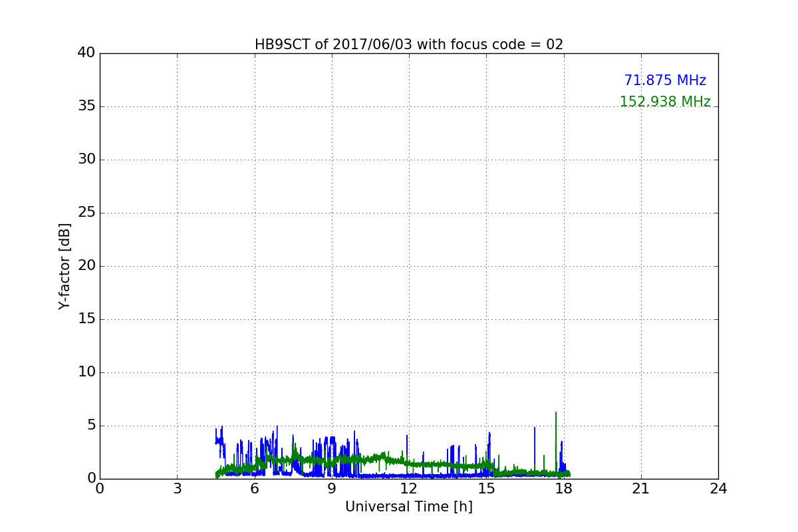Click the x-axis tick label '21'

point(641,488)
